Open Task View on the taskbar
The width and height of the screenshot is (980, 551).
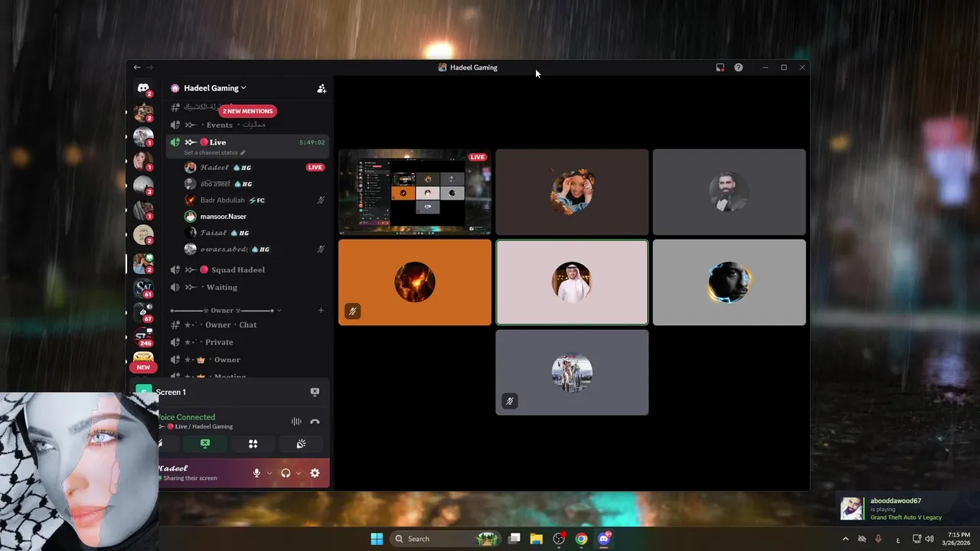[514, 539]
